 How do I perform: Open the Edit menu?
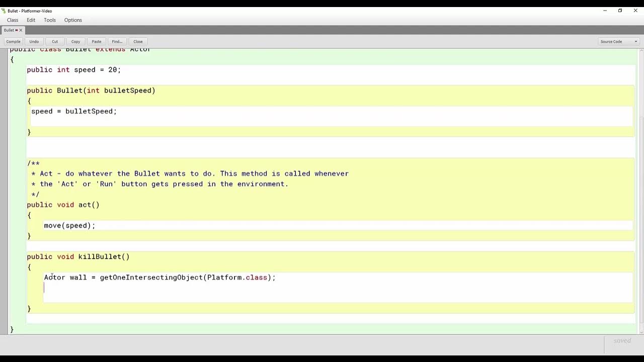(x=31, y=20)
